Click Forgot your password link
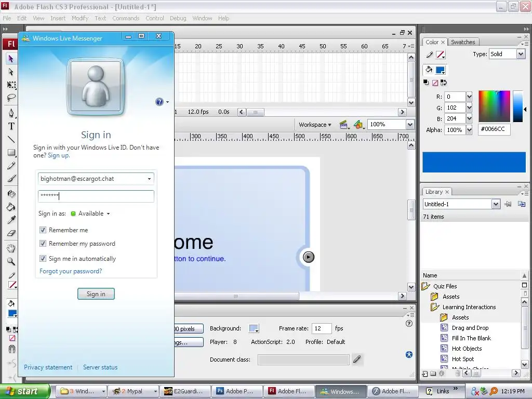532x399 pixels. 71,271
